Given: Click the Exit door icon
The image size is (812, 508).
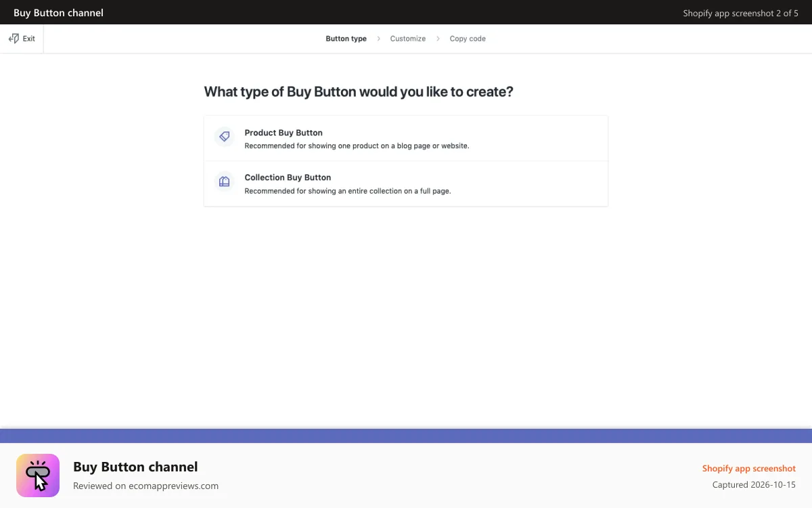Looking at the screenshot, I should 14,39.
